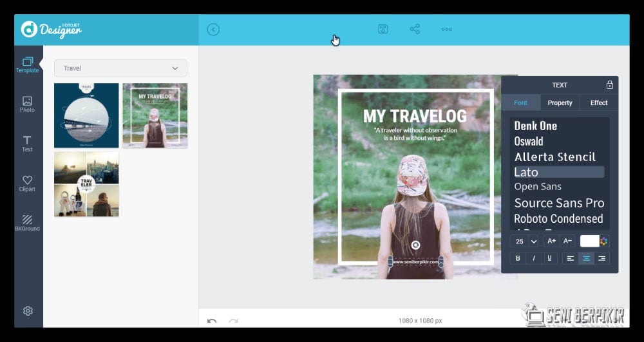Open settings gear in sidebar
Screen dimensions: 644x342
(x=28, y=311)
